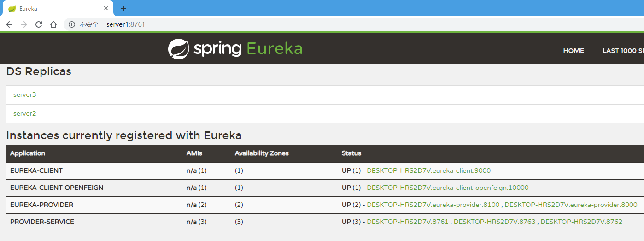Screen dimensions: 644x241
Task: Open the eureka-client-openfeign:10000 instance link
Action: point(448,188)
